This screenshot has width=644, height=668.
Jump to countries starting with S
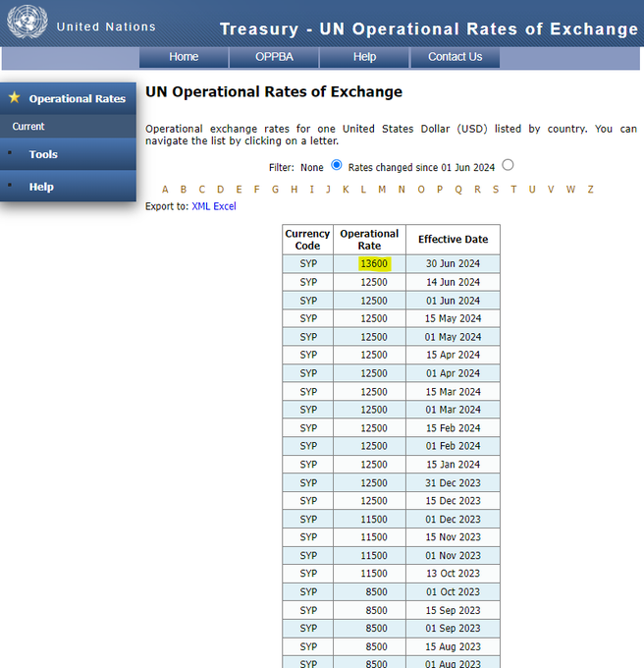click(x=496, y=190)
